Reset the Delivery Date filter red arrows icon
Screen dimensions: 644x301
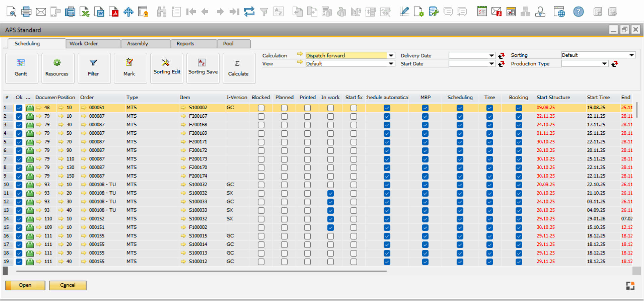pyautogui.click(x=501, y=56)
